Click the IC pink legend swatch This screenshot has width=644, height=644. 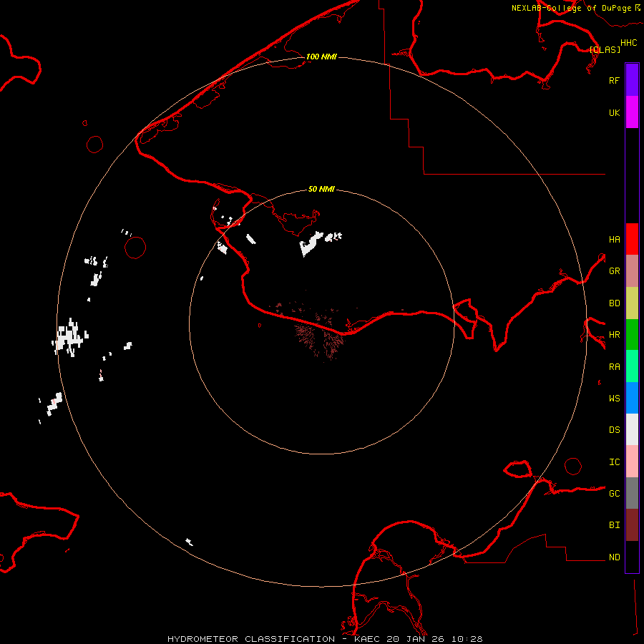pyautogui.click(x=632, y=462)
